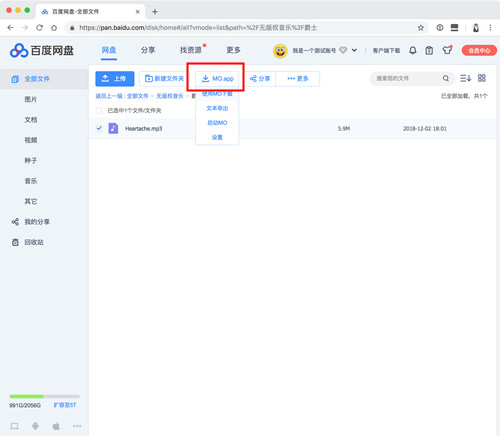Click the 2018-12-02 18:01 date cell
500x436 pixels.
425,129
